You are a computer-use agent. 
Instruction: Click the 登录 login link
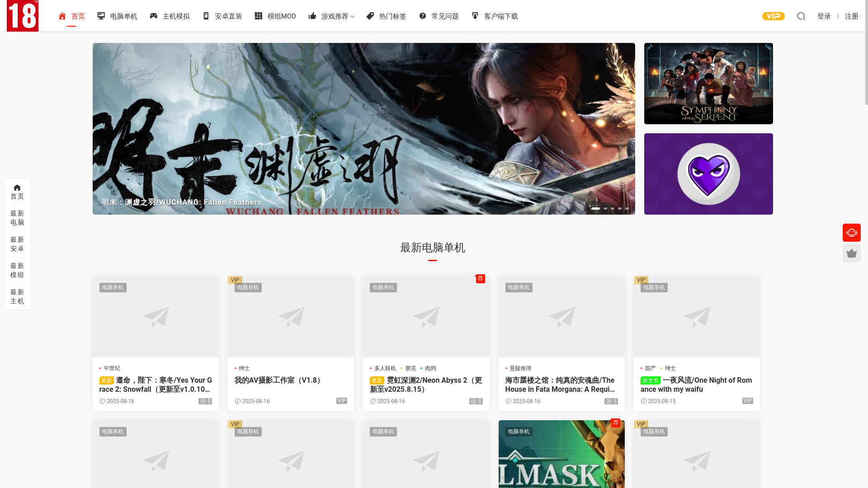click(x=824, y=16)
